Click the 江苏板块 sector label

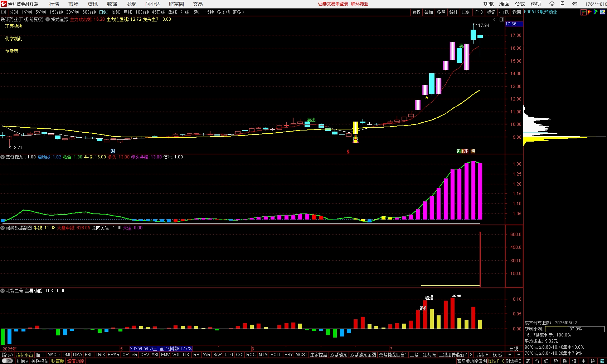pos(14,26)
